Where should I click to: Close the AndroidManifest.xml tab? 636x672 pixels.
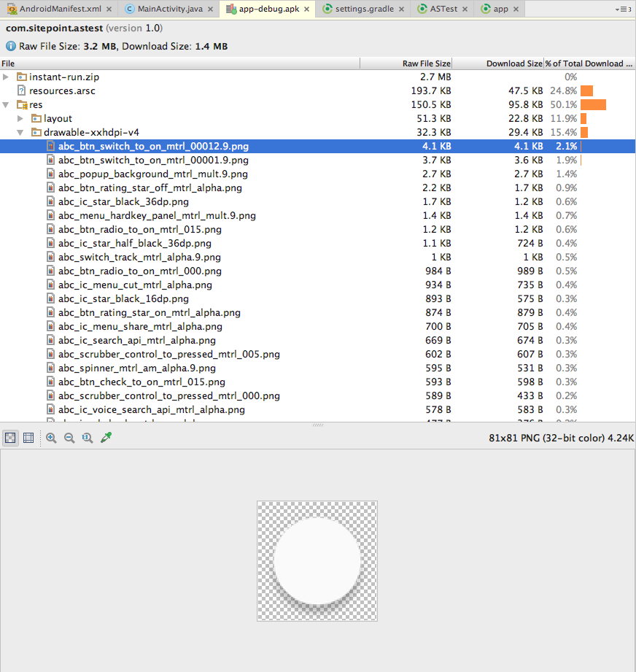[x=109, y=9]
